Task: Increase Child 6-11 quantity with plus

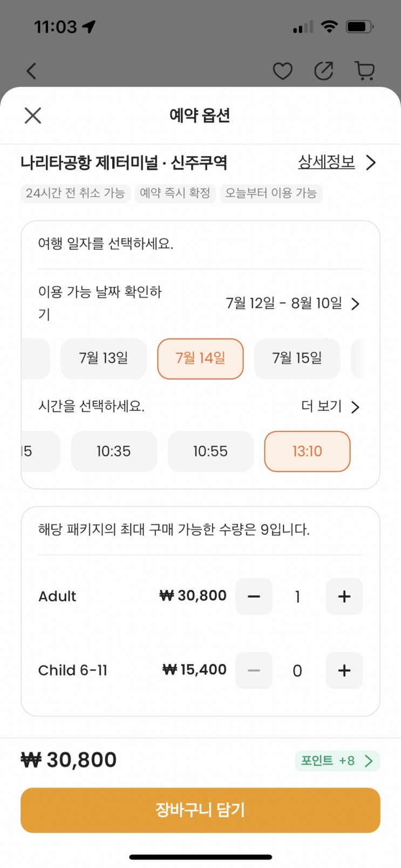Action: [344, 670]
